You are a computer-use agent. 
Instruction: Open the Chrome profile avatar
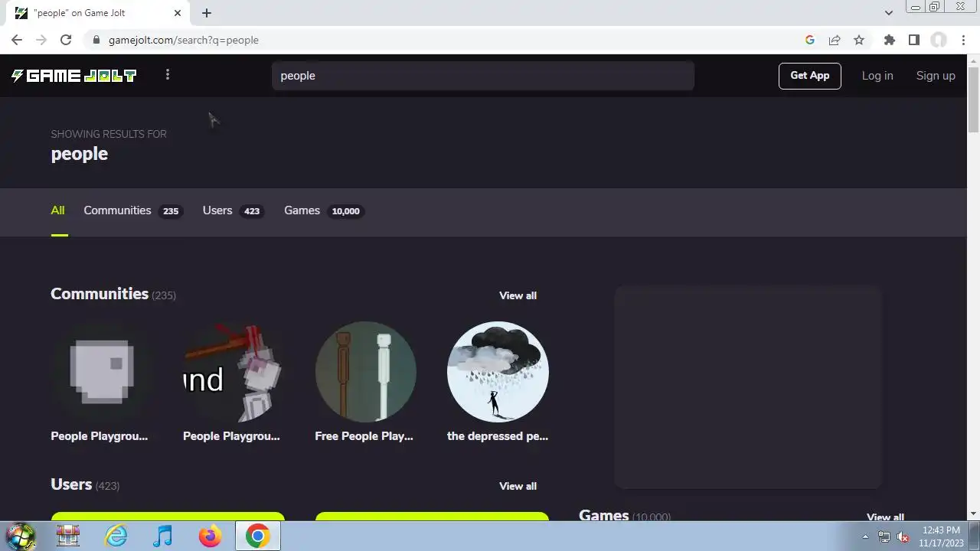(939, 40)
